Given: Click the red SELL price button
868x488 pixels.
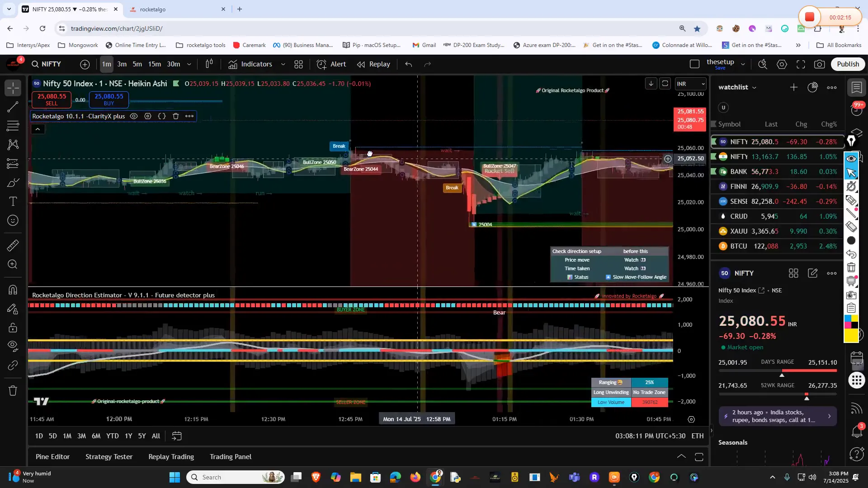Looking at the screenshot, I should [52, 99].
